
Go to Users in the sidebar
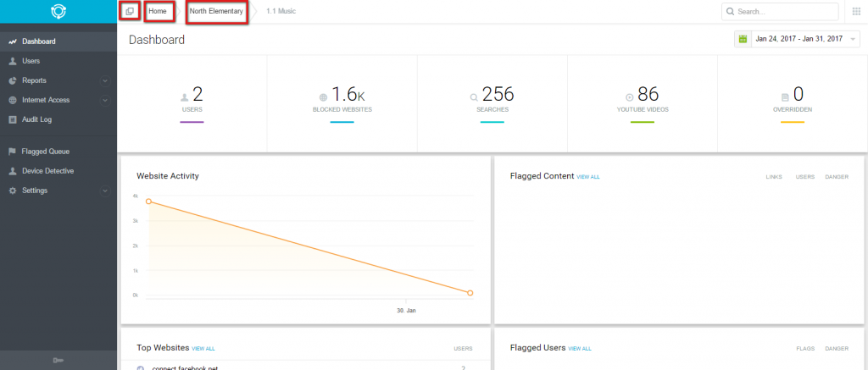58,61
